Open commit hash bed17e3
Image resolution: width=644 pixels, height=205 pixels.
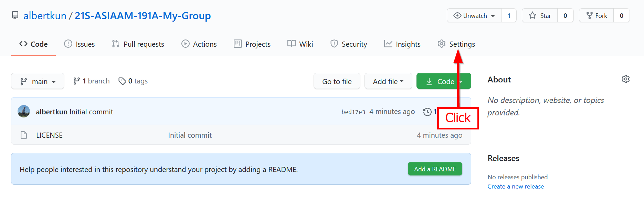pyautogui.click(x=353, y=112)
